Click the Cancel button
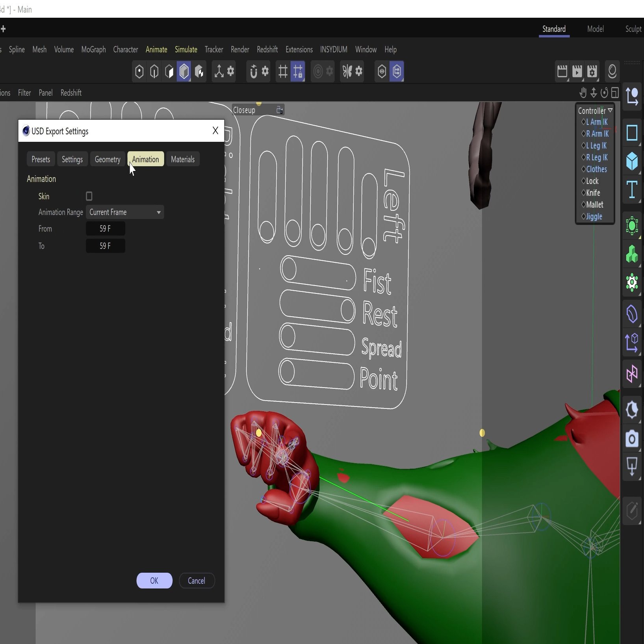 coord(197,581)
